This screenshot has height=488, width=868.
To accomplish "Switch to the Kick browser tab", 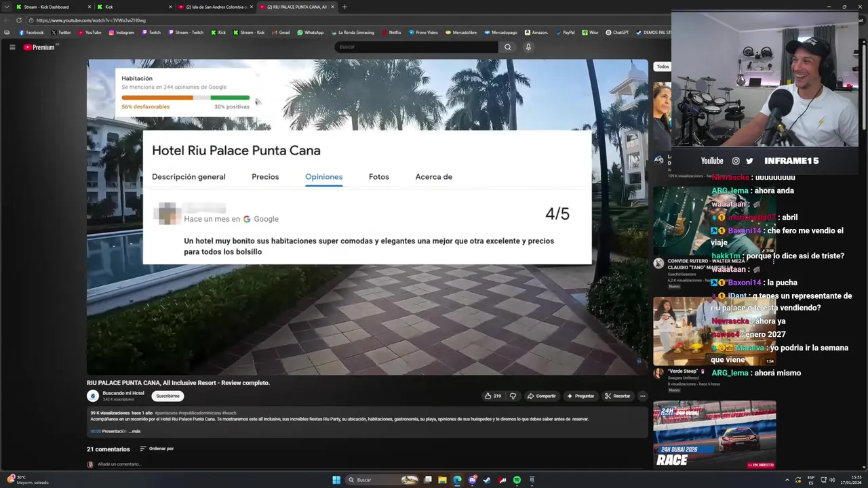I will (134, 7).
